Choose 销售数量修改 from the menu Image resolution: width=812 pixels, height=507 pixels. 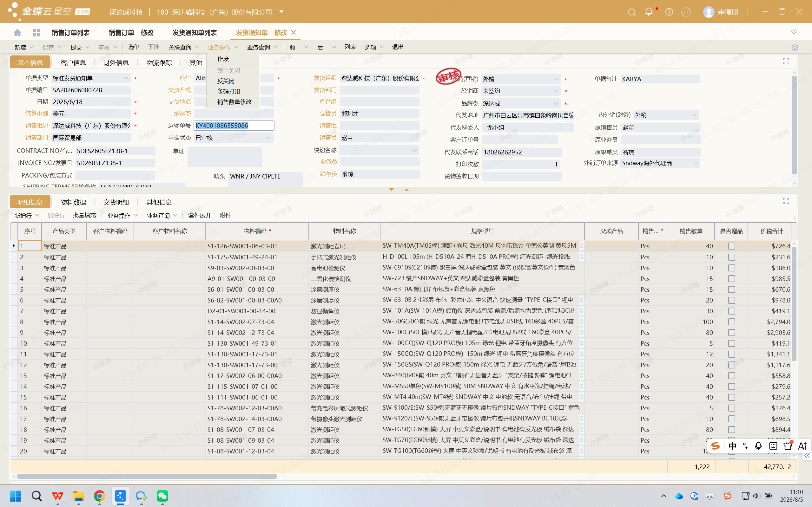coord(234,102)
